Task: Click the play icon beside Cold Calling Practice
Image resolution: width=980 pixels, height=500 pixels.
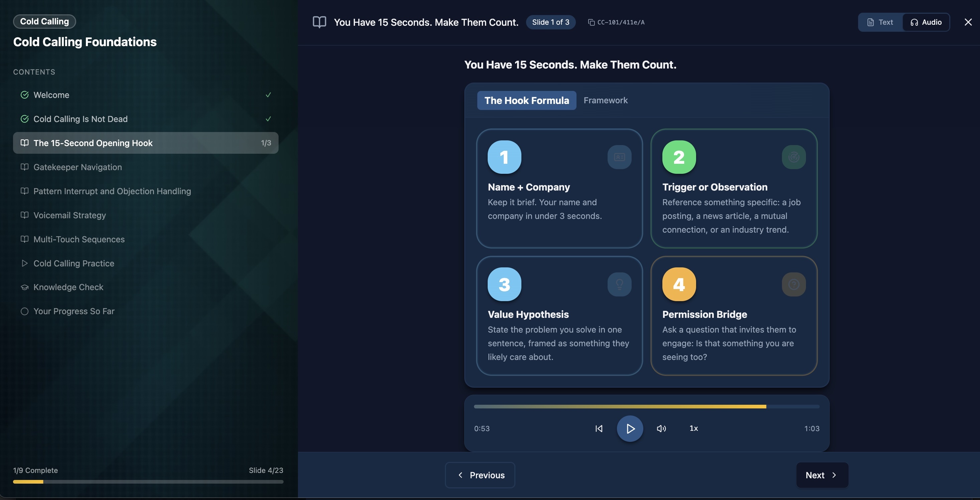Action: pyautogui.click(x=24, y=263)
